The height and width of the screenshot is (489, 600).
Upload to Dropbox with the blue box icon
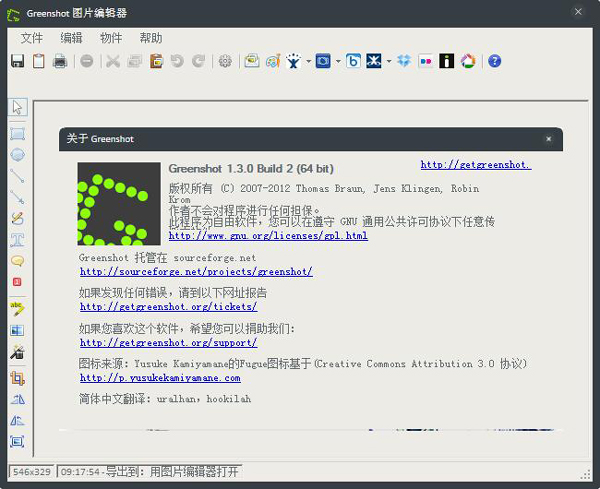404,61
